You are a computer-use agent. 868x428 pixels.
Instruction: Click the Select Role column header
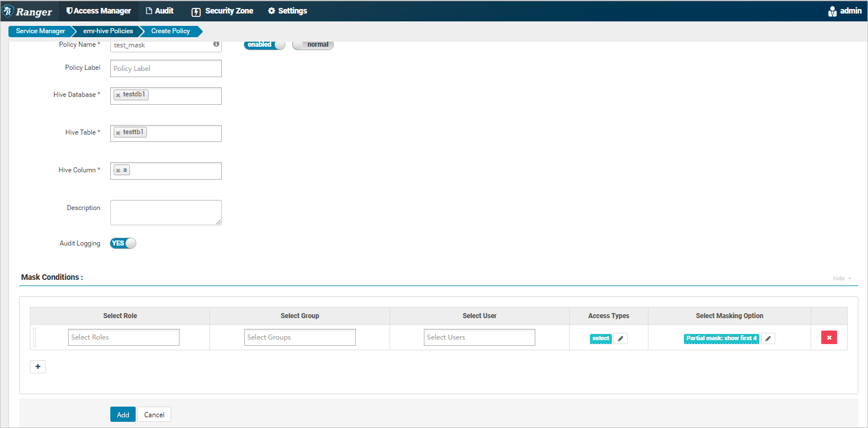(120, 316)
